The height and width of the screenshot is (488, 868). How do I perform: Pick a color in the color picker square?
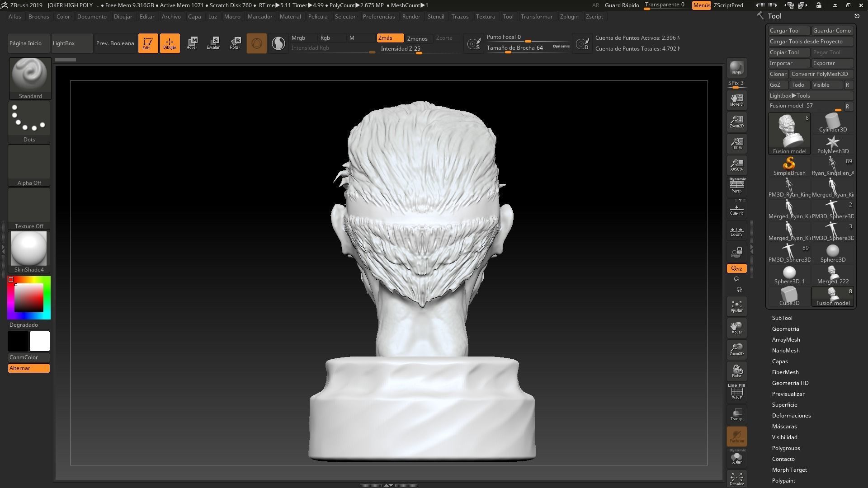click(28, 298)
